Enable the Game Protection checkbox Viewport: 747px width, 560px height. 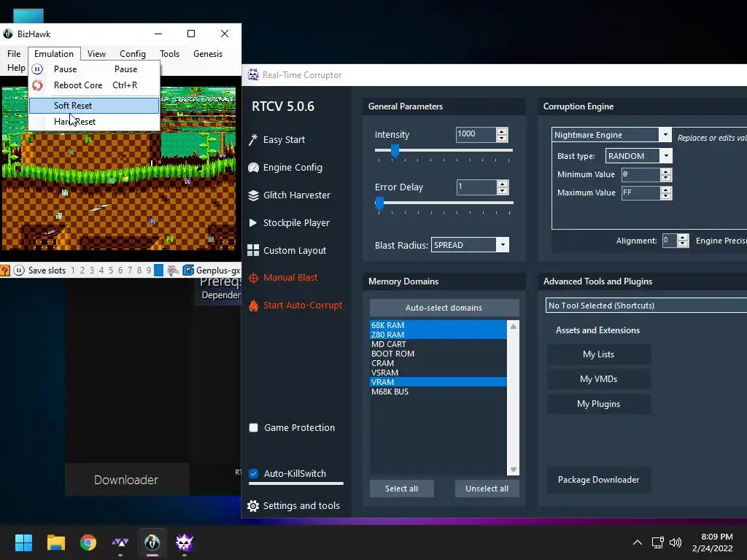tap(253, 427)
